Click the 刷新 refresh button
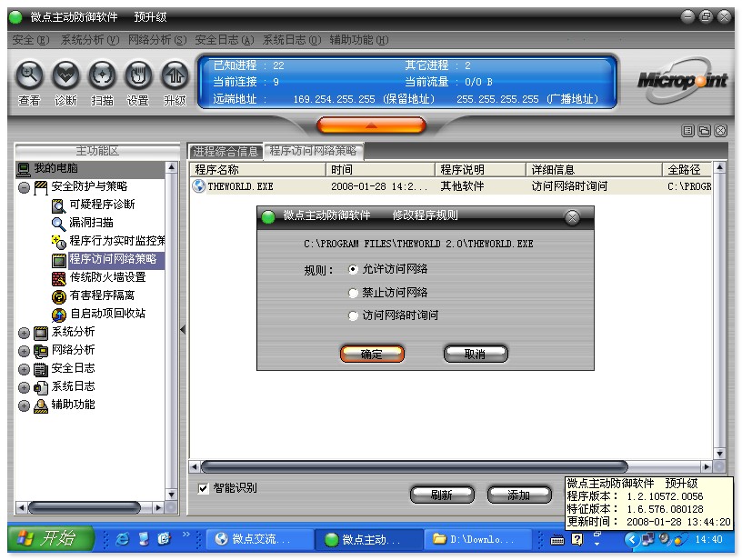This screenshot has height=560, width=742. pyautogui.click(x=442, y=495)
